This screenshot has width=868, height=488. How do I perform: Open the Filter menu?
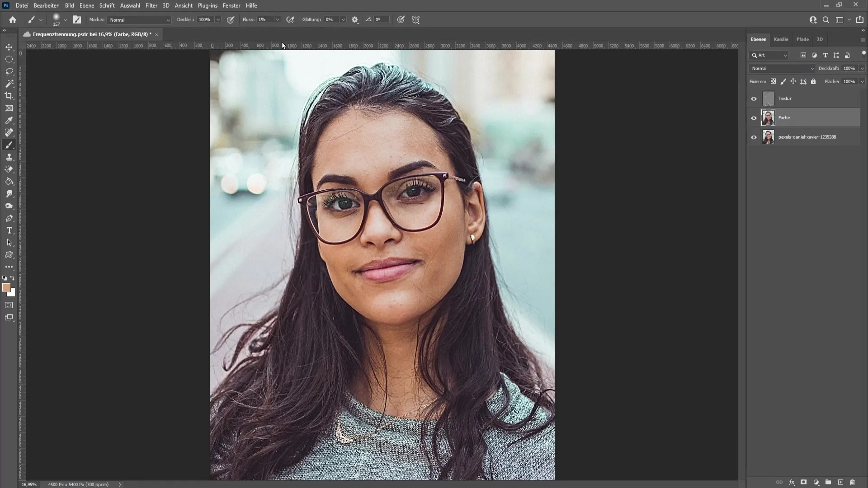coord(151,5)
